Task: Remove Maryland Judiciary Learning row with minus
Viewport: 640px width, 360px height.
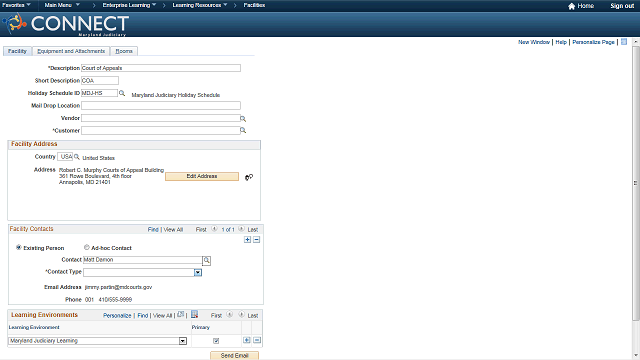Action: coord(257,340)
